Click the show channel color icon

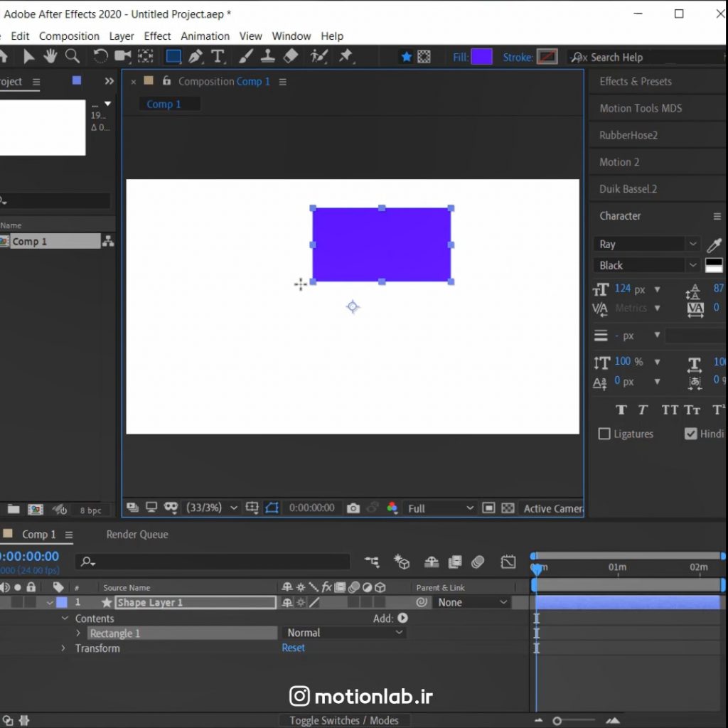(392, 508)
